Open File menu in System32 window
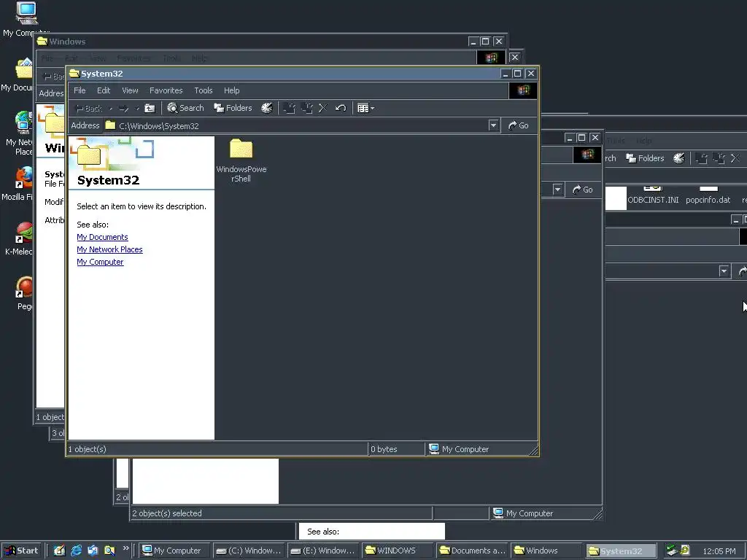This screenshot has width=747, height=560. [80, 90]
